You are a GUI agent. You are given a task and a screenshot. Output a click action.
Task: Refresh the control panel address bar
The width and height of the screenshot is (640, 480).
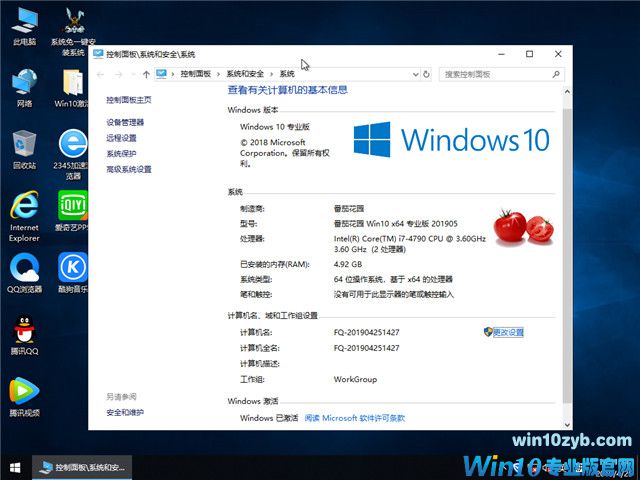[x=426, y=74]
